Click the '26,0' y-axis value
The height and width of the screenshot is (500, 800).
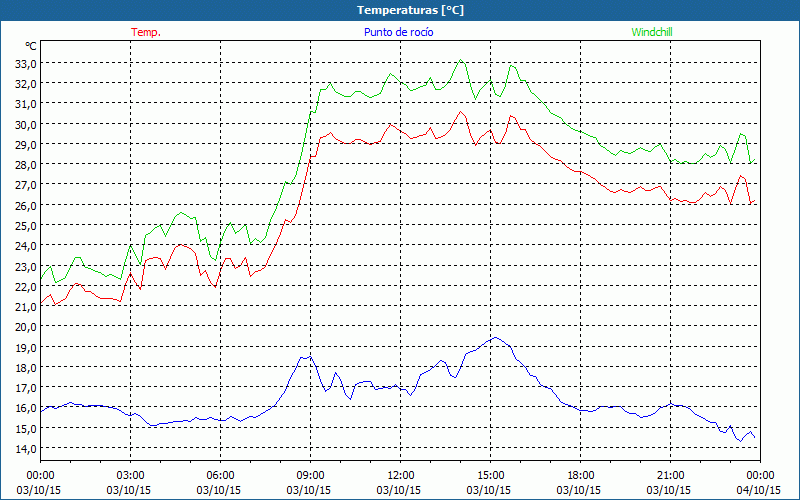tap(26, 206)
